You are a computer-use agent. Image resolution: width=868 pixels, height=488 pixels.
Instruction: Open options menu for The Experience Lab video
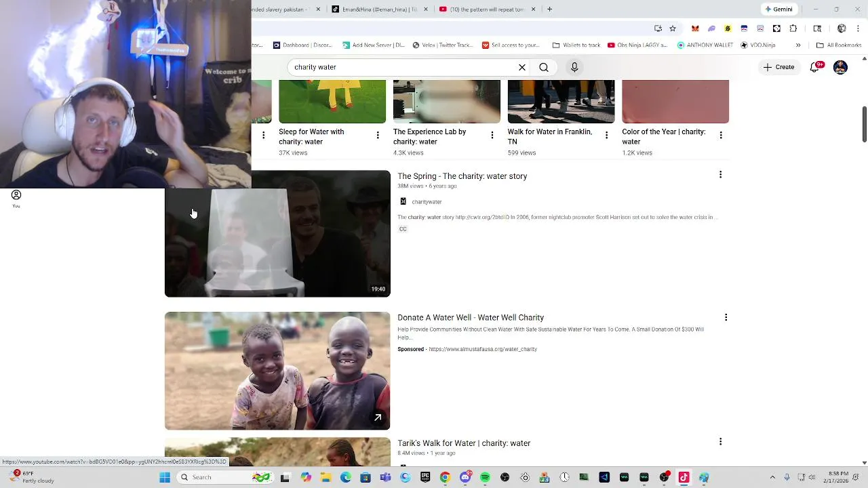(x=492, y=136)
